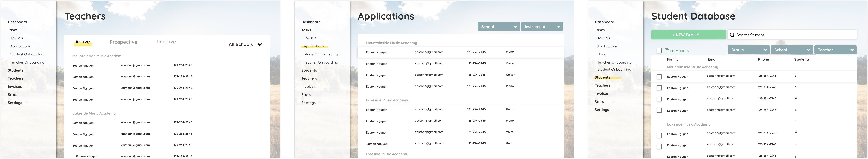Switch to the Inactive teachers tab
This screenshot has height=159, width=868.
(x=166, y=42)
